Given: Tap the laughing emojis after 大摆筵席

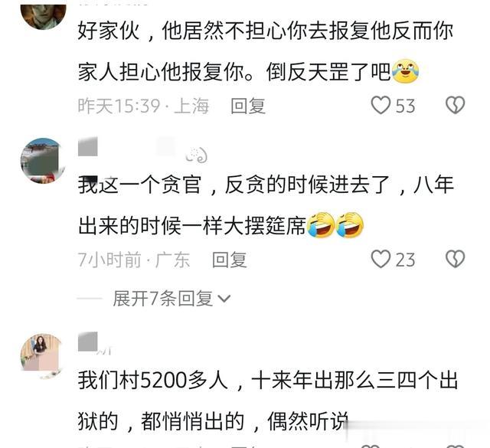Looking at the screenshot, I should [x=335, y=225].
